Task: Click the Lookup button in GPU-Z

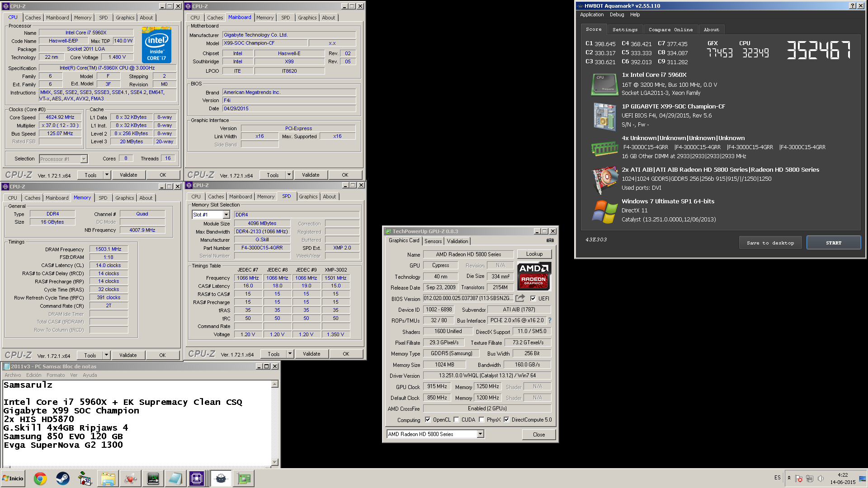Action: pyautogui.click(x=534, y=254)
